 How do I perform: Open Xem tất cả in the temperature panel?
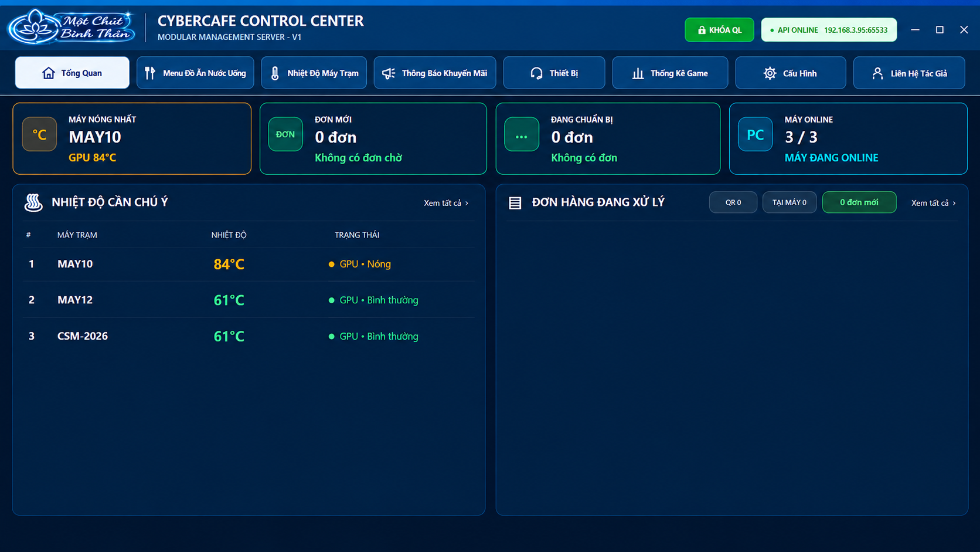point(446,203)
